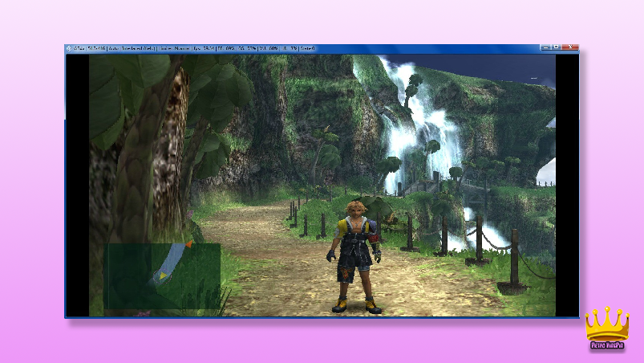Minimize the emulator window
Image resolution: width=644 pixels, height=363 pixels.
pos(545,47)
